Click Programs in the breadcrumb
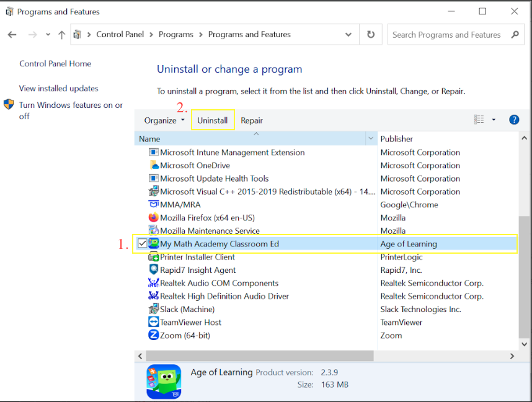532x402 pixels. click(x=175, y=34)
